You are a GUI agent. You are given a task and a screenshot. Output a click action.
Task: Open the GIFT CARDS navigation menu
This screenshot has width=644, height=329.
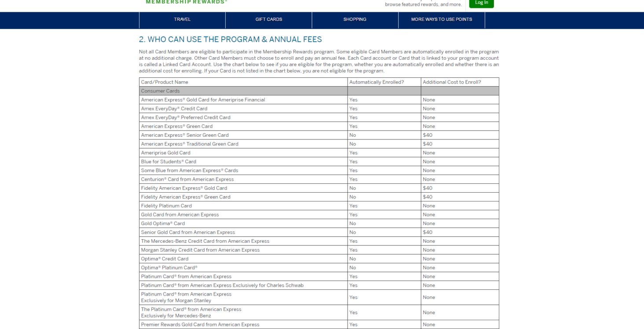(268, 20)
